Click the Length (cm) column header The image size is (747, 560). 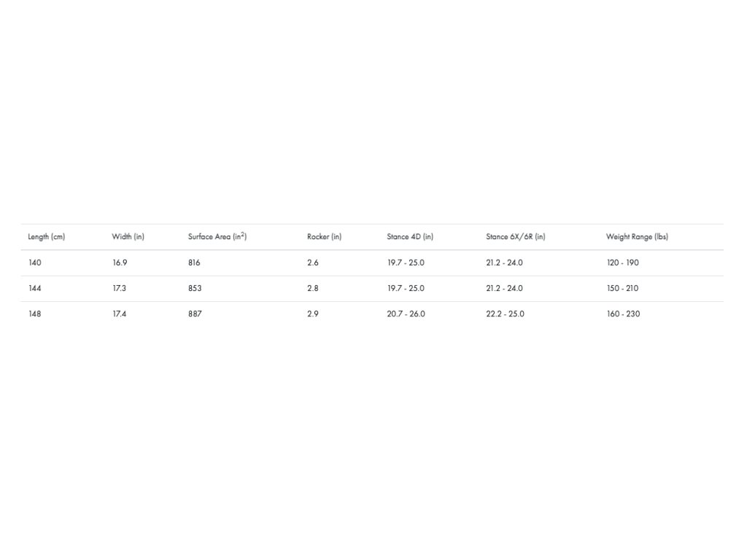point(46,237)
